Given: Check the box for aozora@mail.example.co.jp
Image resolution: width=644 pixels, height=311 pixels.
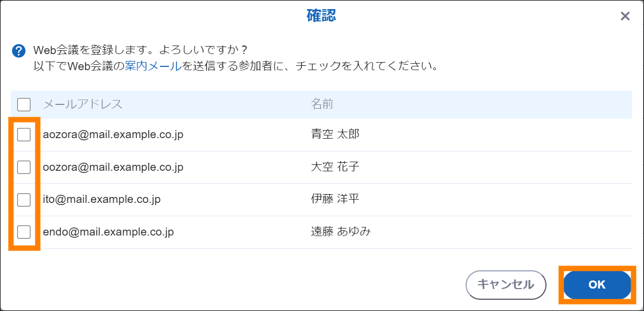Looking at the screenshot, I should click(x=24, y=135).
